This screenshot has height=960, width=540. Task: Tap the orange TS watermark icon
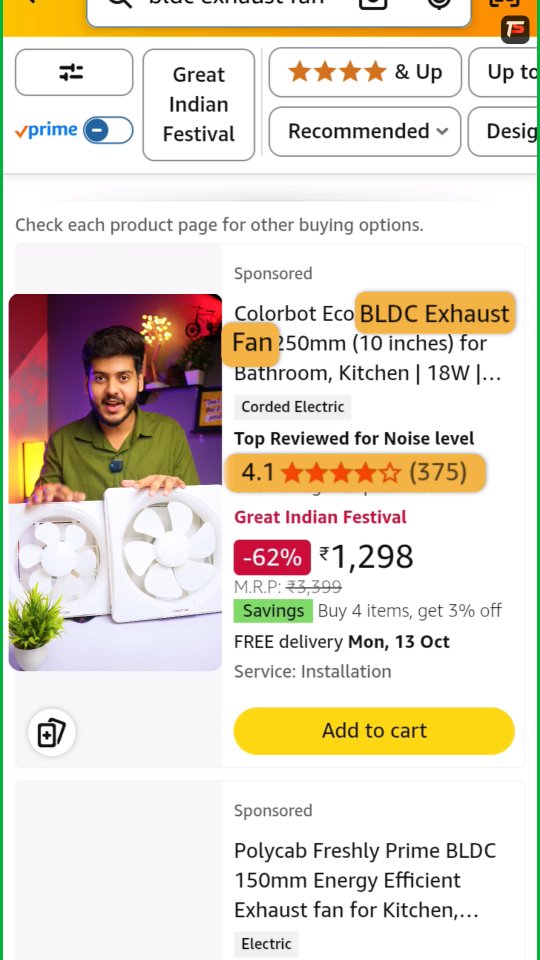click(x=515, y=29)
